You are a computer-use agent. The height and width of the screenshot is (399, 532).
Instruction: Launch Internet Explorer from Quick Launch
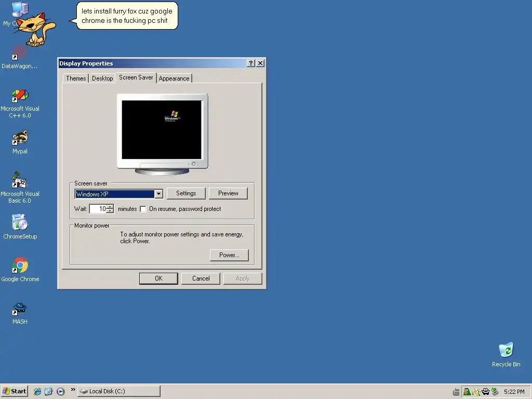point(37,391)
